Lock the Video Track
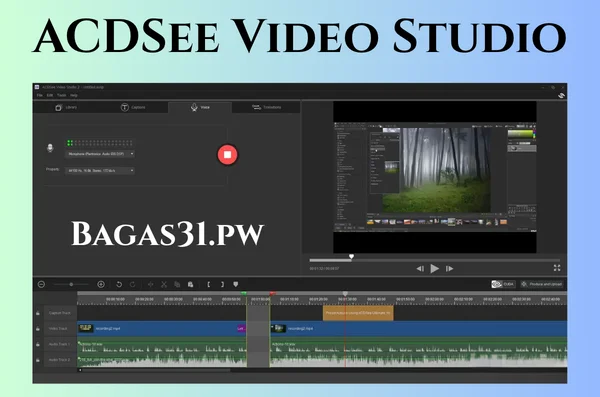600x397 pixels. click(x=38, y=329)
